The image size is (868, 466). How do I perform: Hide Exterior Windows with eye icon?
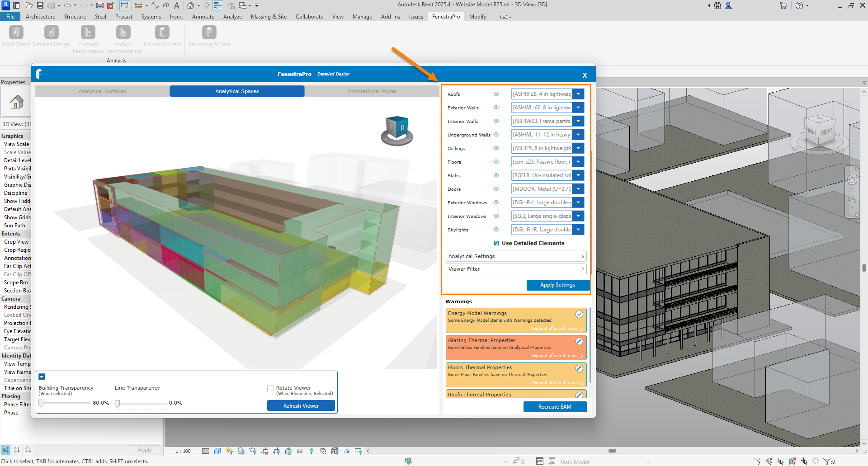click(496, 202)
